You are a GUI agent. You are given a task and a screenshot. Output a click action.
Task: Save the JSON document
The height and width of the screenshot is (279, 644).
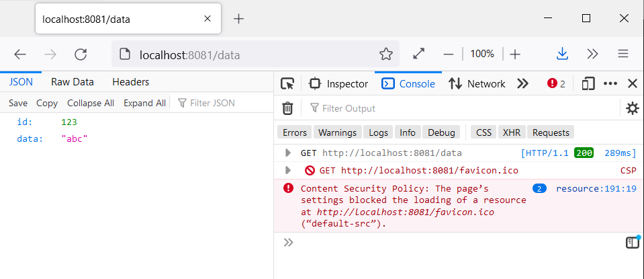[18, 103]
